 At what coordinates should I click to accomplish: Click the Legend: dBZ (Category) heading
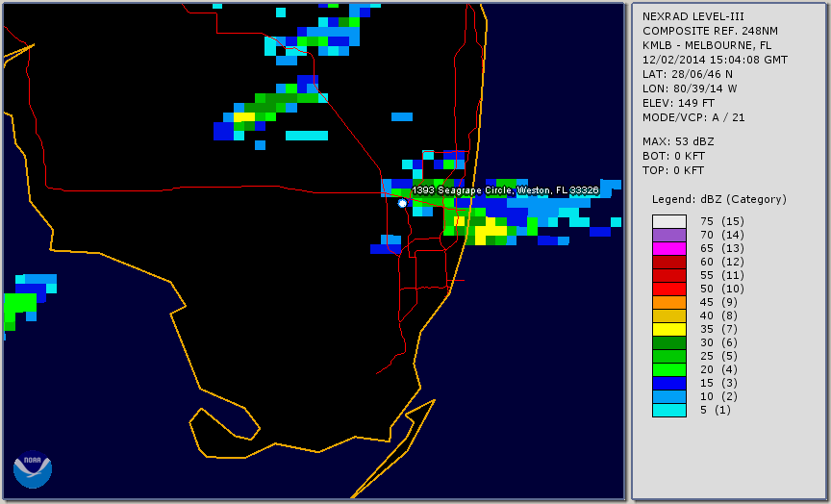click(719, 199)
